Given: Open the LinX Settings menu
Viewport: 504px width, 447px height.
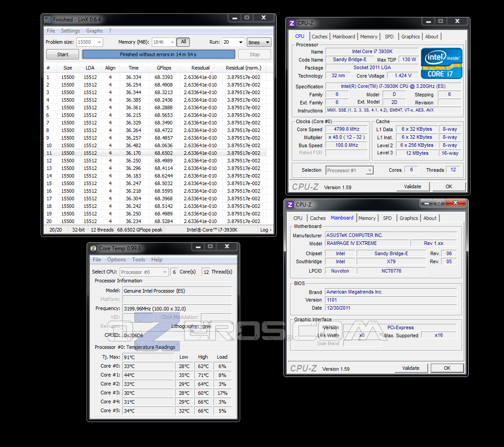Looking at the screenshot, I should [71, 31].
